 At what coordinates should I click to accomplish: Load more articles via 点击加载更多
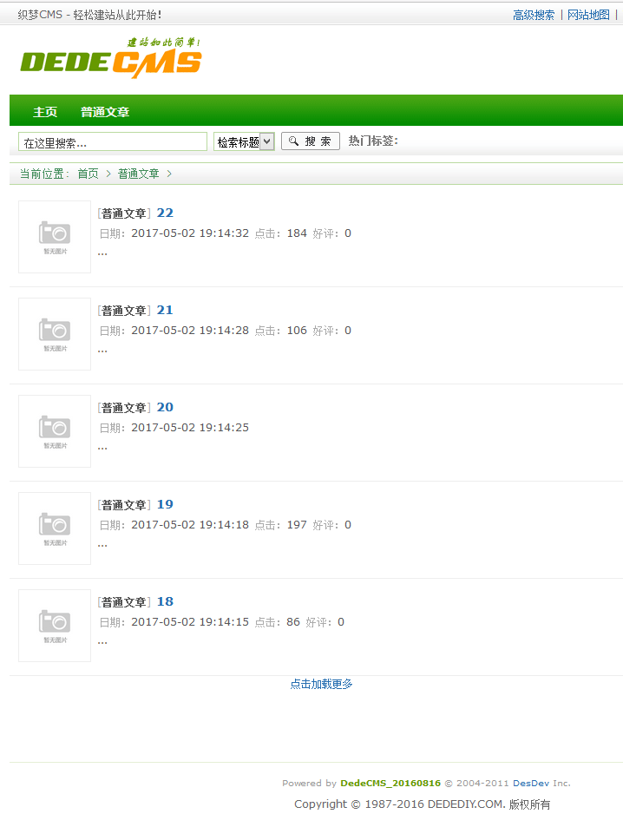tap(321, 684)
